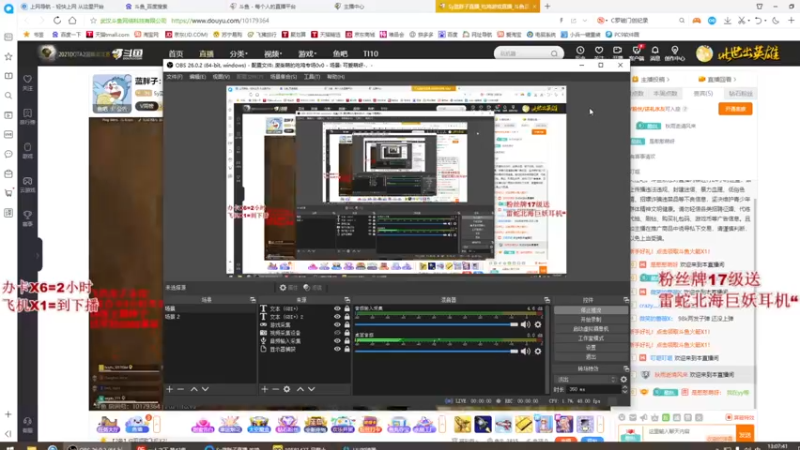Open source properties gear in Sources toolbar
This screenshot has height=450, width=800.
tap(287, 389)
